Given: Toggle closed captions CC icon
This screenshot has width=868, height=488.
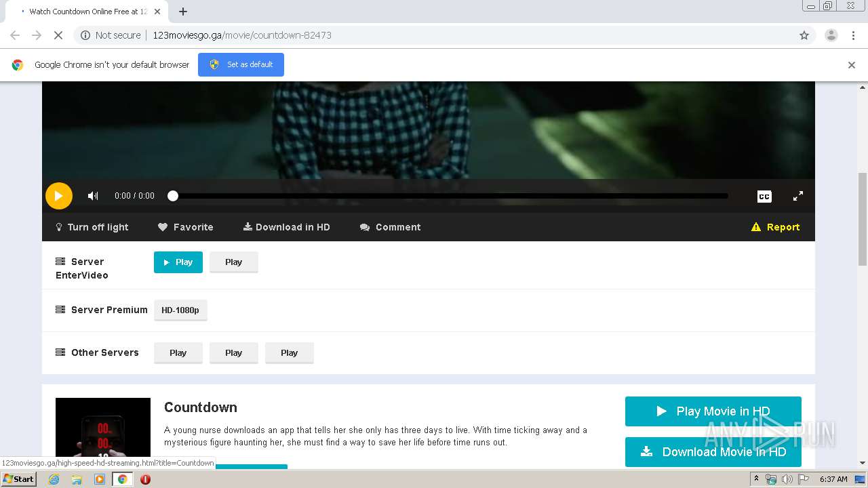Looking at the screenshot, I should 764,196.
